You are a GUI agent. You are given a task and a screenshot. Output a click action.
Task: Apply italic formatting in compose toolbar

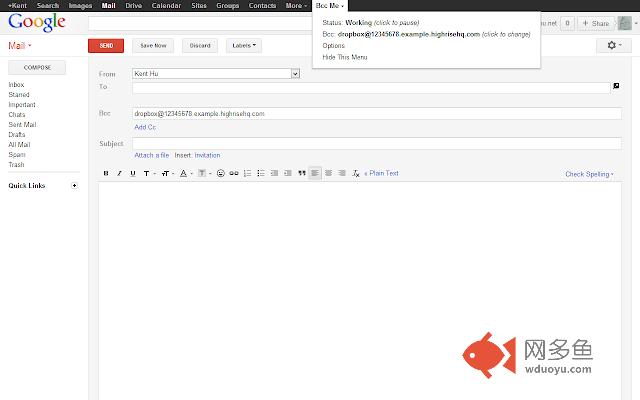click(x=119, y=173)
